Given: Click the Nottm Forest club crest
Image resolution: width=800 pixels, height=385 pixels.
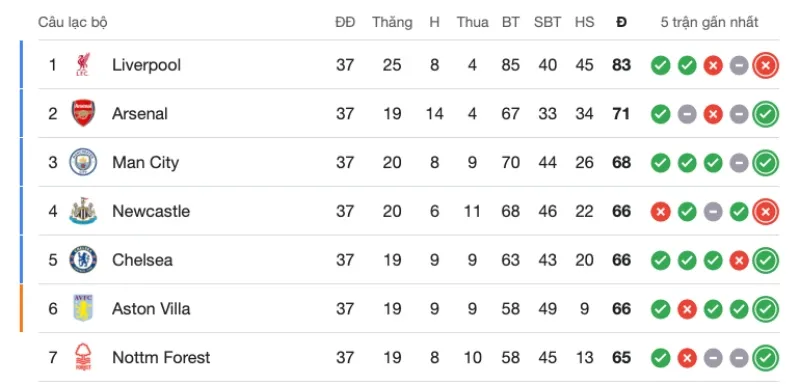Looking at the screenshot, I should [x=83, y=357].
